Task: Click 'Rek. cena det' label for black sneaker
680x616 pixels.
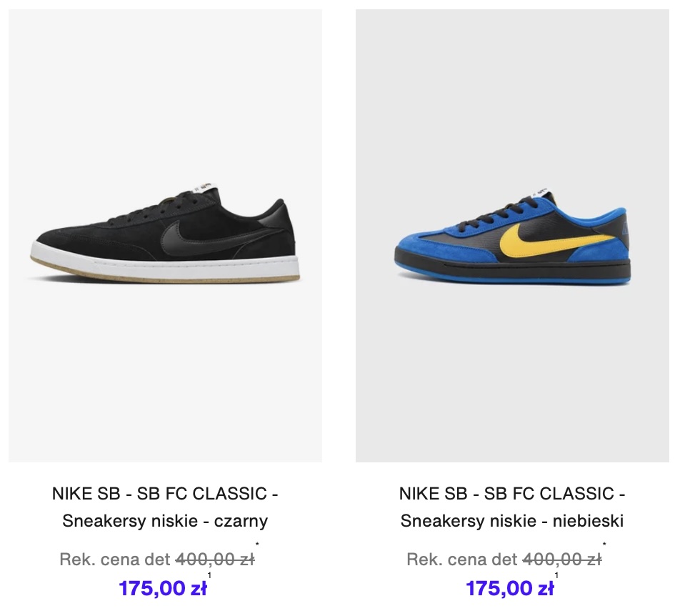Action: [x=115, y=560]
